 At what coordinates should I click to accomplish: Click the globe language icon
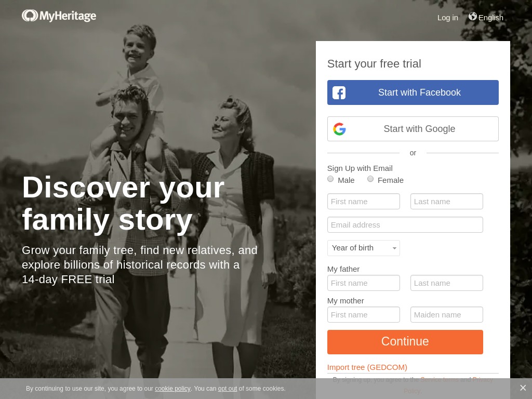coord(473,16)
